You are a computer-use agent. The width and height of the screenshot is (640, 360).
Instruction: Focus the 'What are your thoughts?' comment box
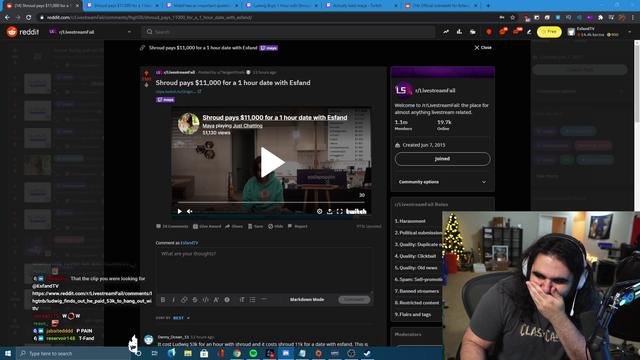[x=264, y=270]
